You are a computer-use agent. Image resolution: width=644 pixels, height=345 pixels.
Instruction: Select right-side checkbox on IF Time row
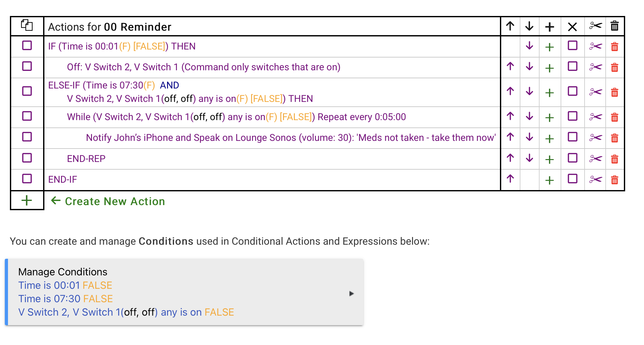572,45
